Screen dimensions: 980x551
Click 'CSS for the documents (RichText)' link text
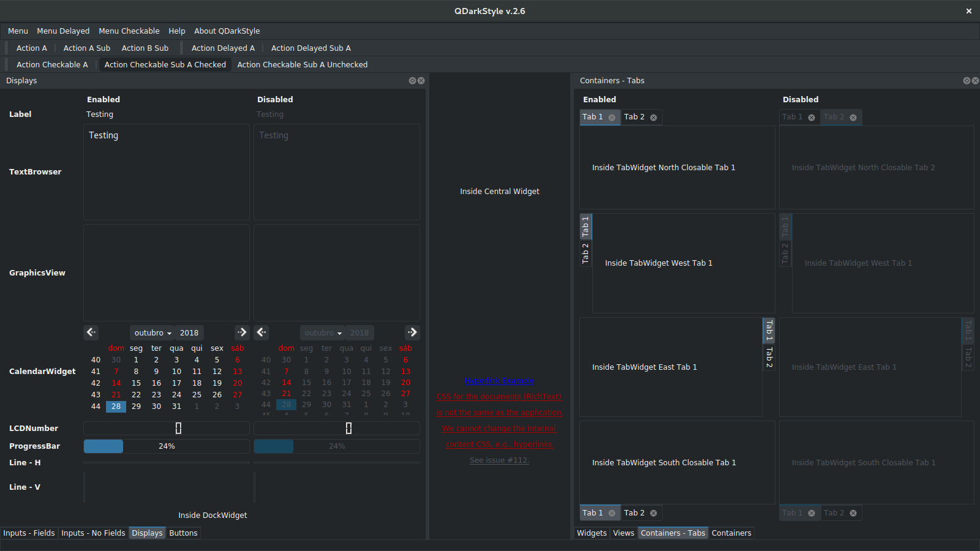click(x=499, y=397)
